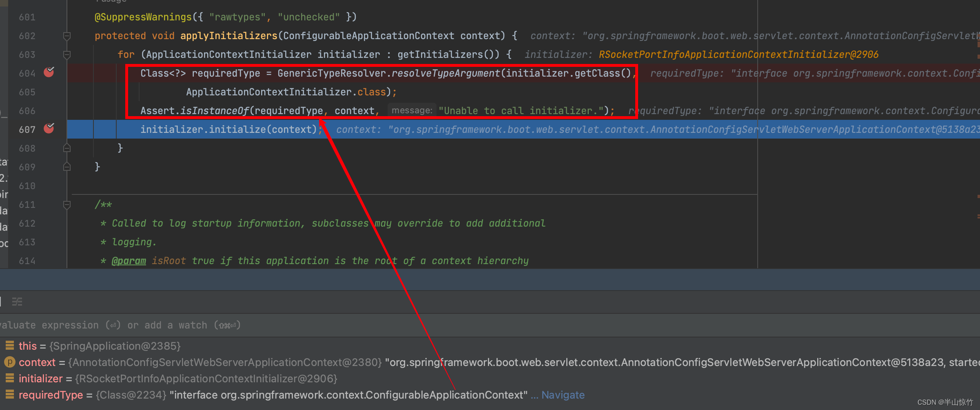Click the field icon beside 'this' variable

10,346
